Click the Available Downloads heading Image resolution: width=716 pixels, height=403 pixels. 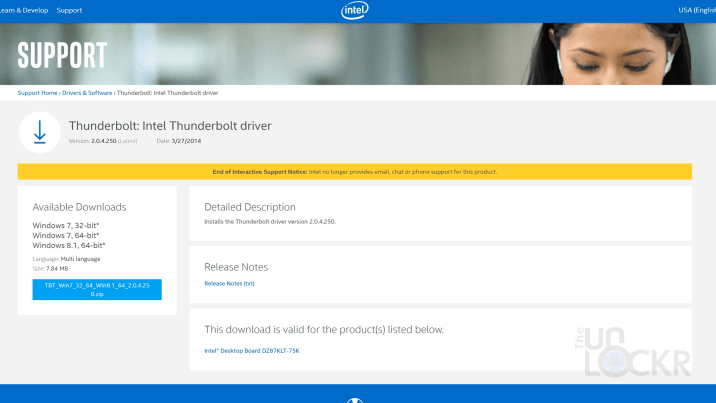[x=79, y=207]
